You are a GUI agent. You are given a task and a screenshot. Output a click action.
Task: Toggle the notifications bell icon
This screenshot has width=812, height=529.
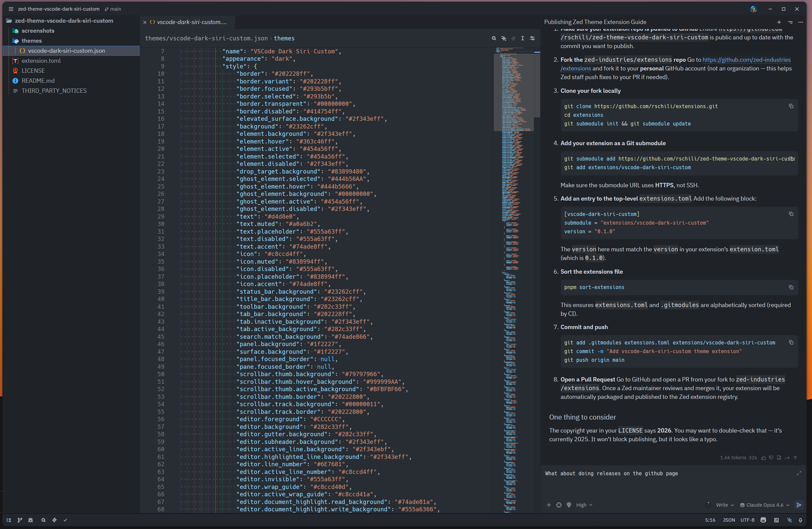pyautogui.click(x=800, y=520)
